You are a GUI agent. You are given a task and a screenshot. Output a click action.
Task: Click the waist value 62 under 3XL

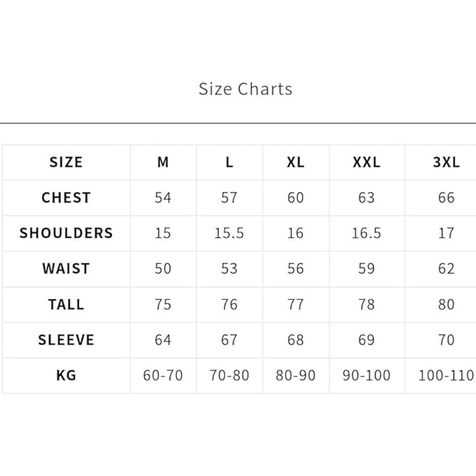[446, 269]
